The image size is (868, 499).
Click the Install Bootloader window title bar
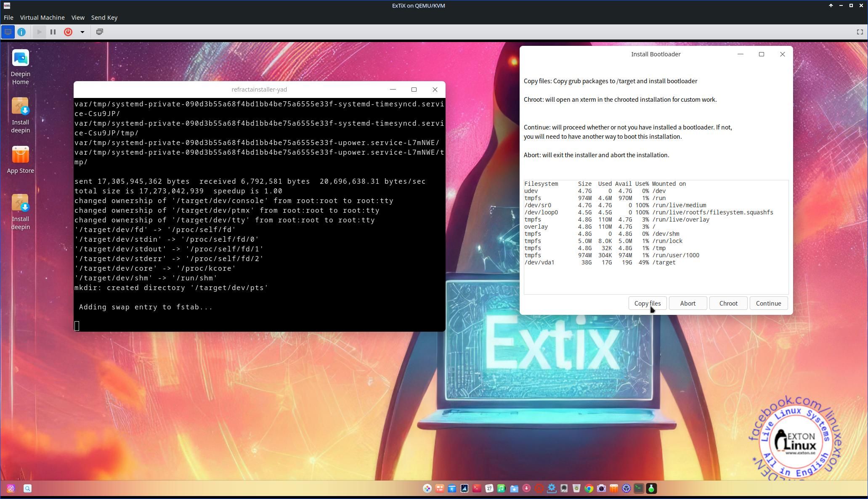click(656, 54)
